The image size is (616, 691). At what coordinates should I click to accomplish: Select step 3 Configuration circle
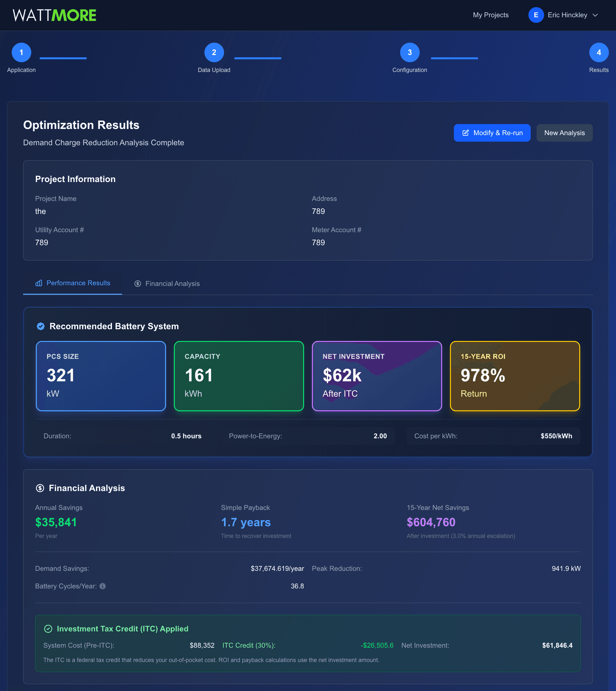[x=410, y=52]
